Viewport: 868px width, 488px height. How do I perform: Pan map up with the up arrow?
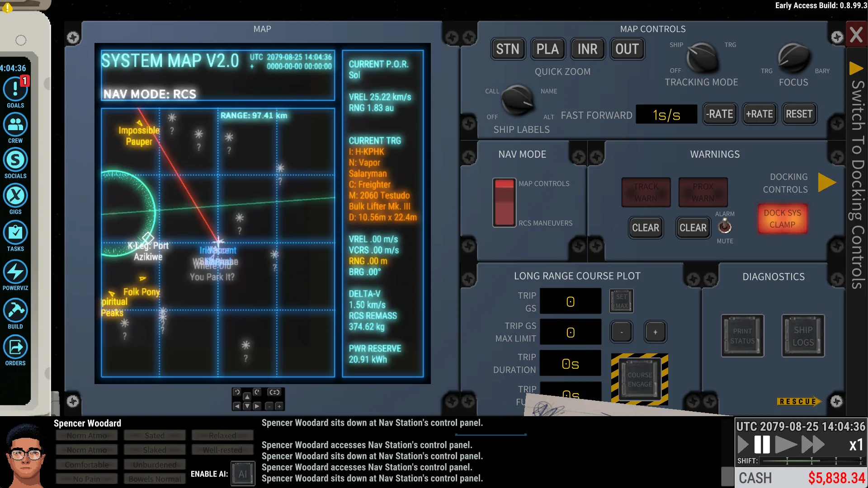point(247,397)
